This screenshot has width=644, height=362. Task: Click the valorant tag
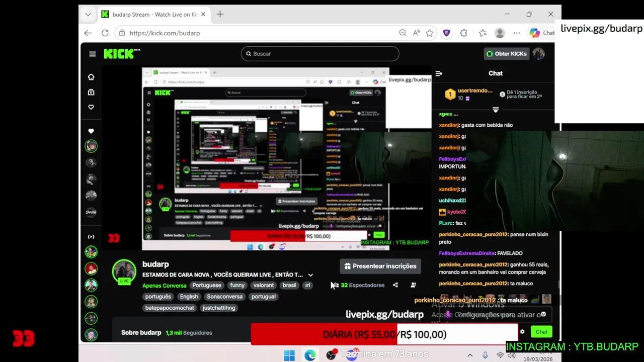264,285
